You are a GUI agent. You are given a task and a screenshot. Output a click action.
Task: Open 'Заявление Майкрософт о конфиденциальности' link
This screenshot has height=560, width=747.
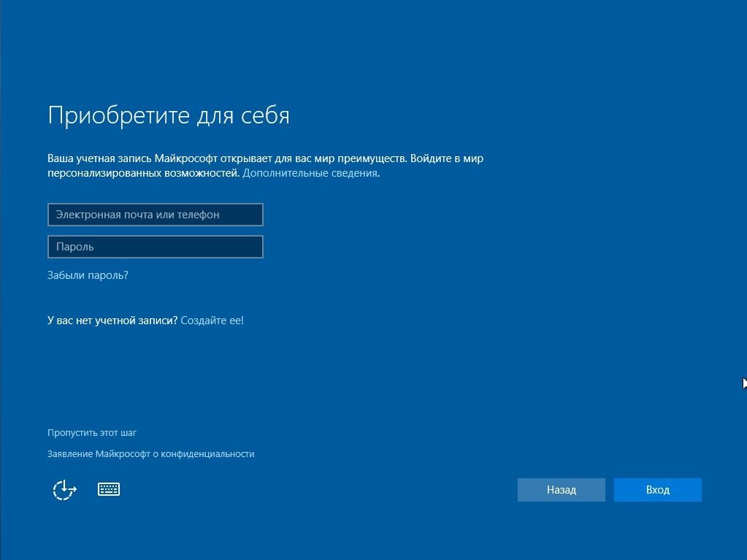click(x=150, y=453)
